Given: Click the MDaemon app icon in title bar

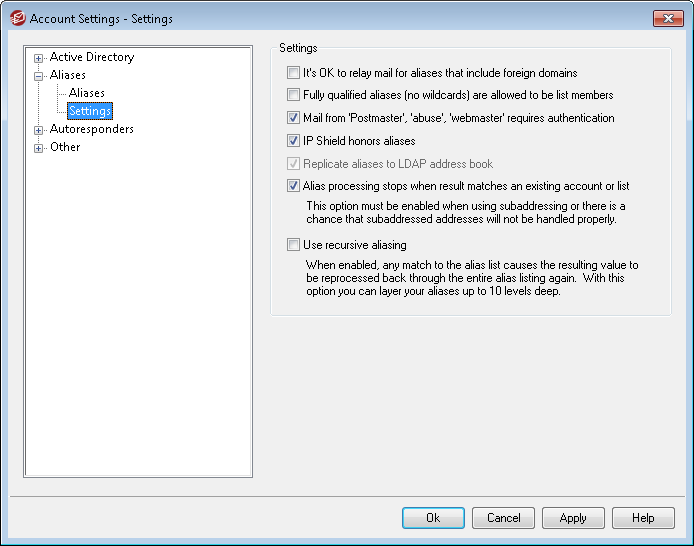Looking at the screenshot, I should tap(17, 18).
